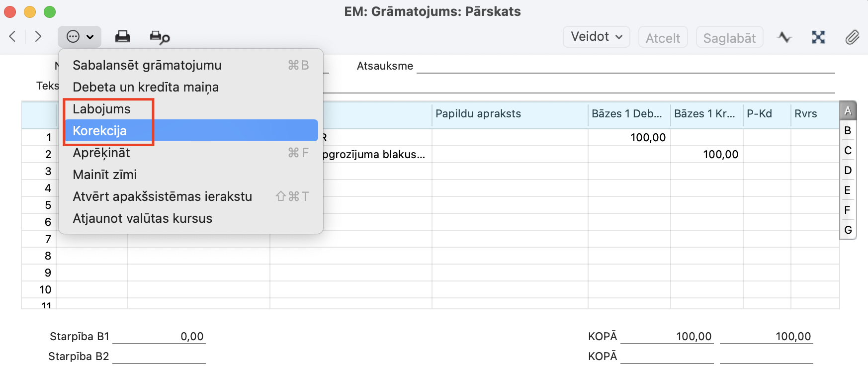Click the Saglabāt button
Image resolution: width=868 pixels, height=372 pixels.
[x=729, y=38]
